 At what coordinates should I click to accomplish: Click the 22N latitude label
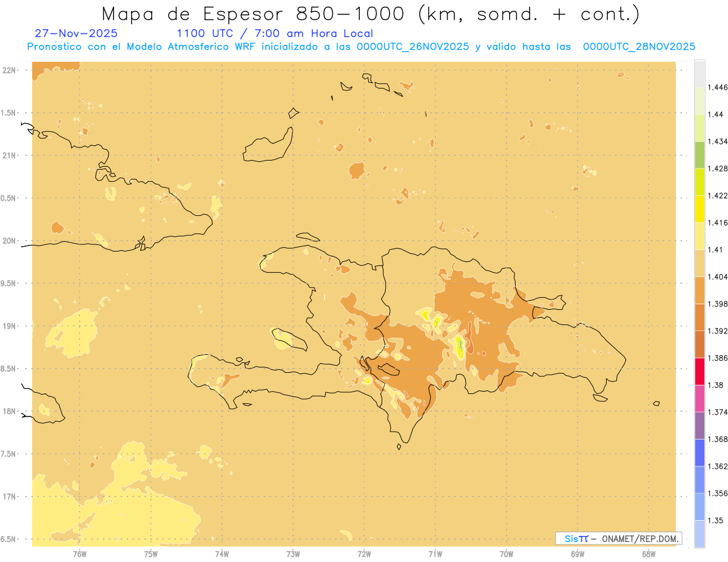coord(10,70)
